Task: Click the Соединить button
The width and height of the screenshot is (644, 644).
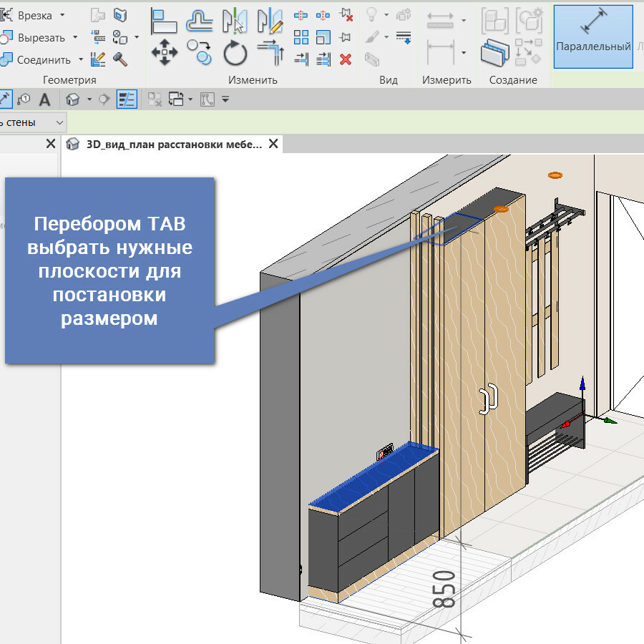Action: point(36,60)
